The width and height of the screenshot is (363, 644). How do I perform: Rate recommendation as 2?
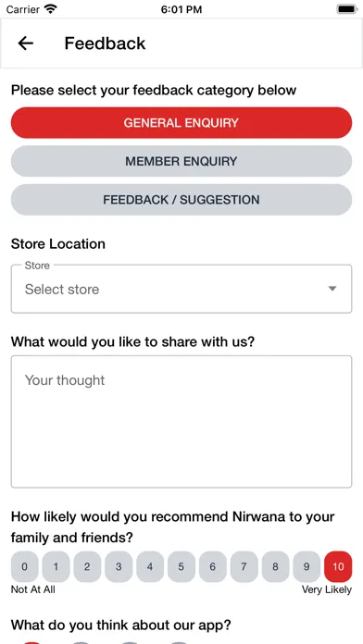pyautogui.click(x=87, y=567)
